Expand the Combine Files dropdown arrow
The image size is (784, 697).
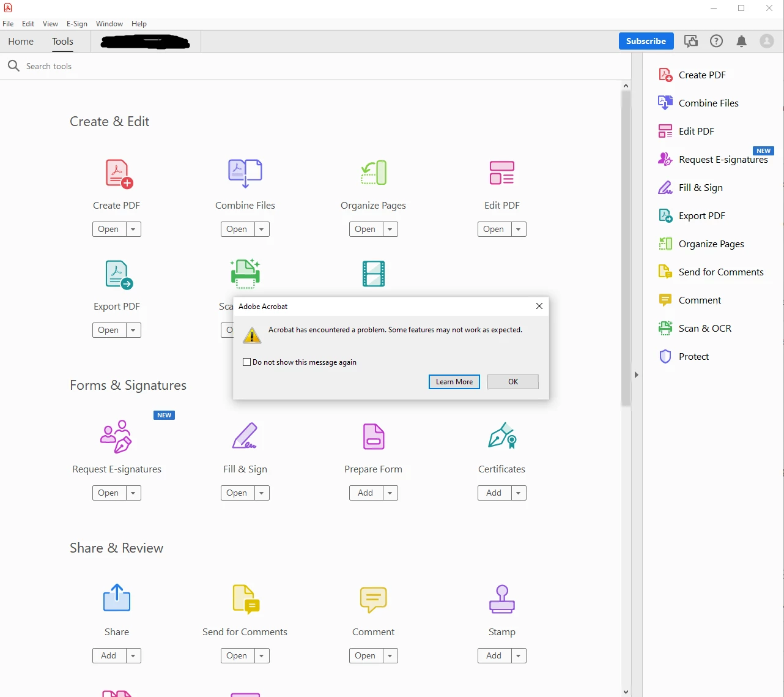[x=262, y=229]
